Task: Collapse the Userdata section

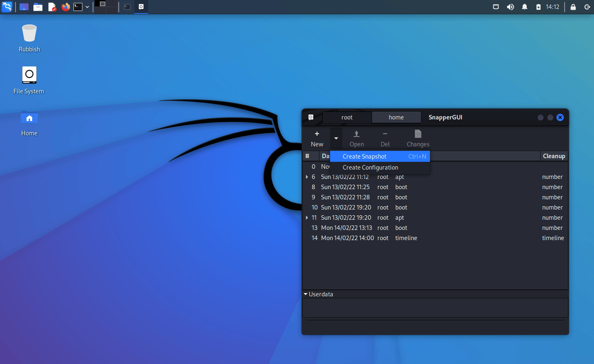Action: click(306, 294)
